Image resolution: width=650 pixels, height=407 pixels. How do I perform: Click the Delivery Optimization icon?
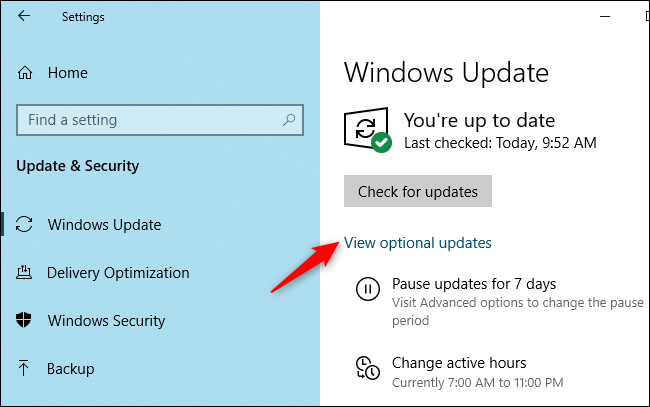pos(26,273)
